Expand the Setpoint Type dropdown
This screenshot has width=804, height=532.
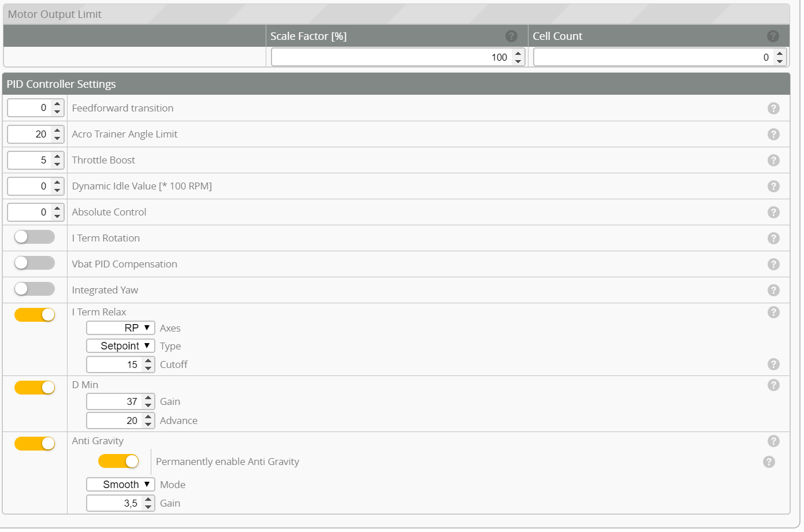pyautogui.click(x=121, y=346)
